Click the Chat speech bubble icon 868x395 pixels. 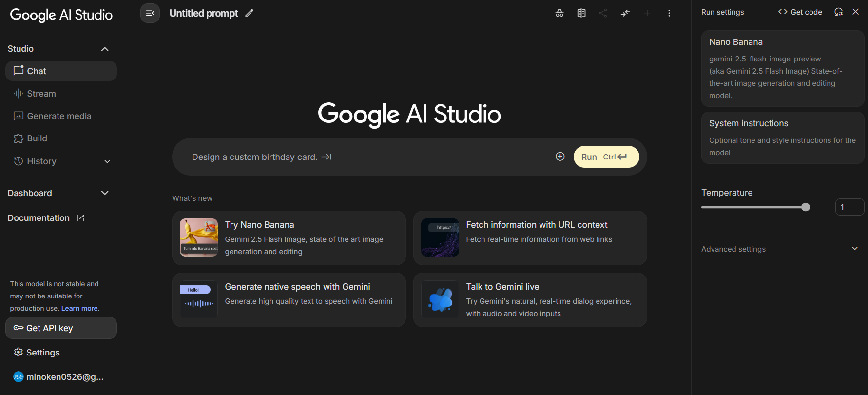19,71
